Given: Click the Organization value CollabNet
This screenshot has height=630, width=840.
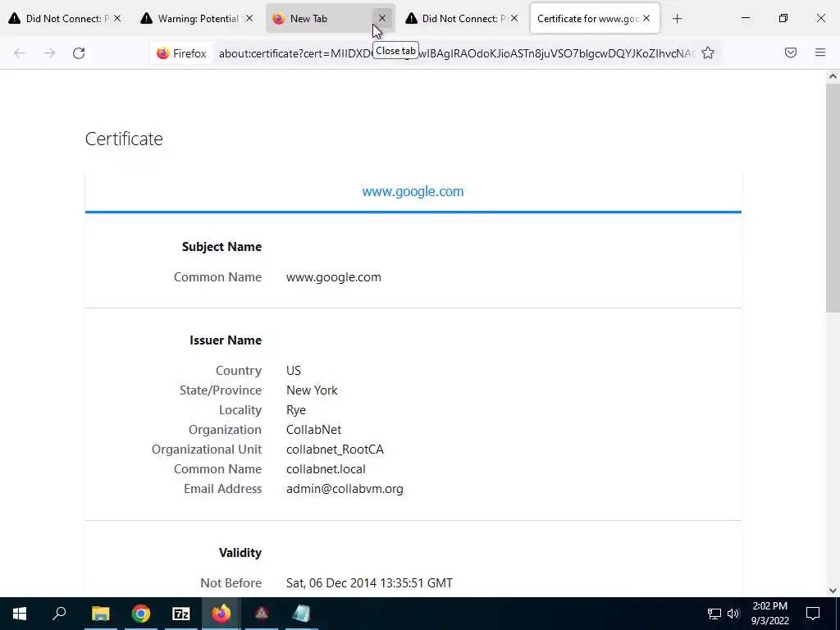Looking at the screenshot, I should [x=314, y=430].
